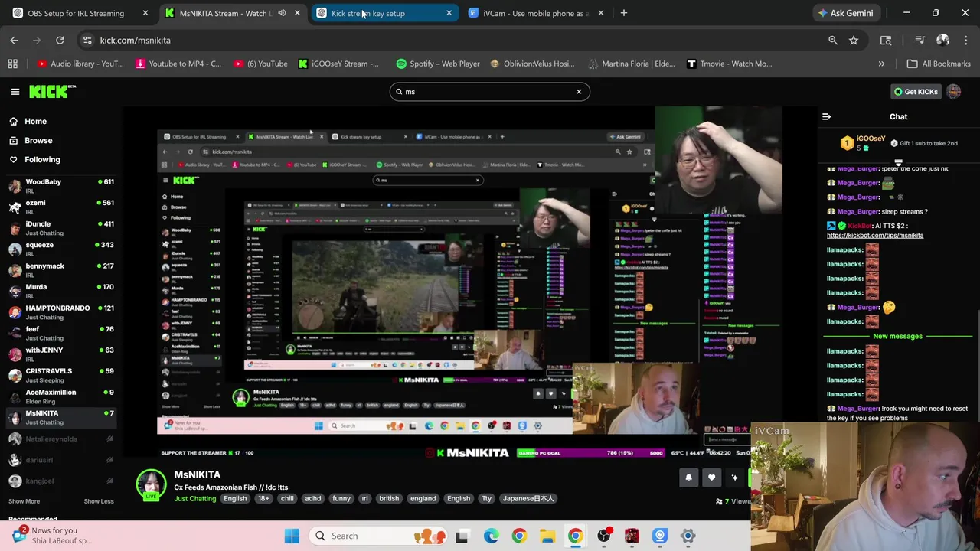Open the Windows Start menu

[292, 536]
